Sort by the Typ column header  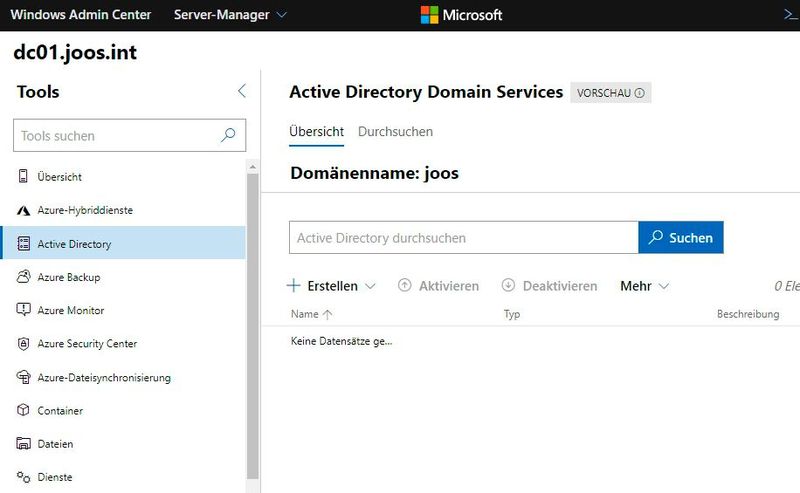pyautogui.click(x=512, y=314)
